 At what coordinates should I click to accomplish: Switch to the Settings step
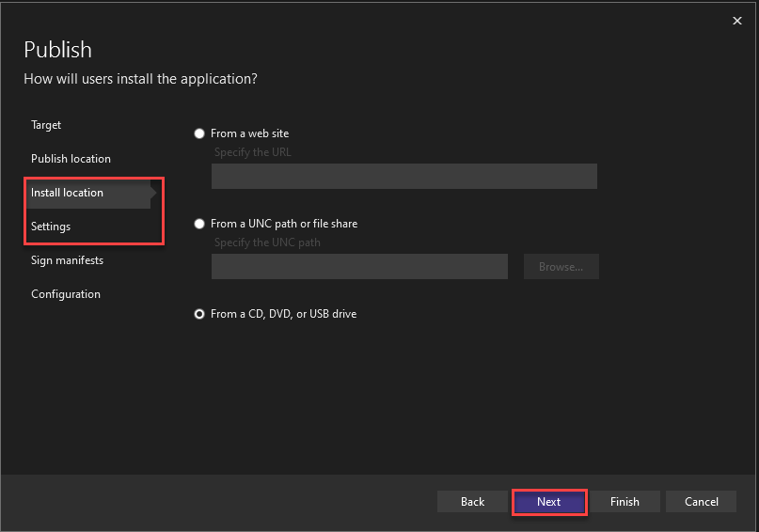tap(51, 227)
